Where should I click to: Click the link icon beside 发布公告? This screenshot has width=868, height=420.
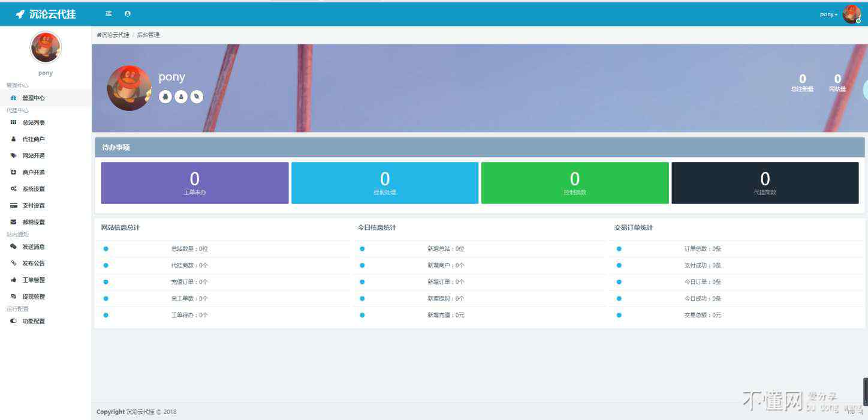click(x=13, y=263)
